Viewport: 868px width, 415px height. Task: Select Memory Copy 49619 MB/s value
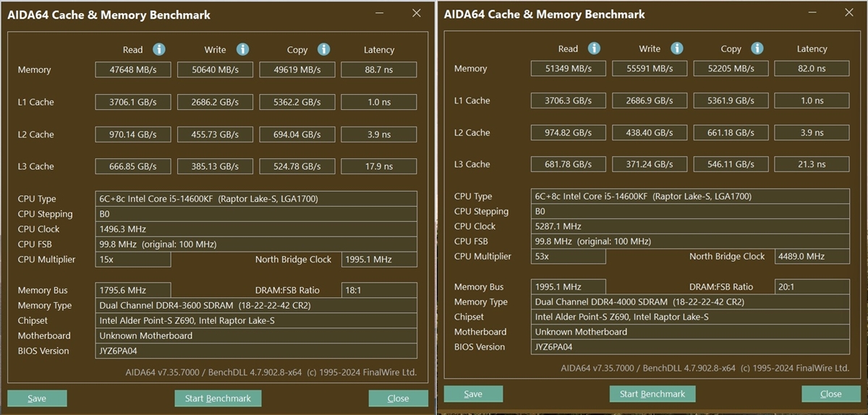coord(297,70)
